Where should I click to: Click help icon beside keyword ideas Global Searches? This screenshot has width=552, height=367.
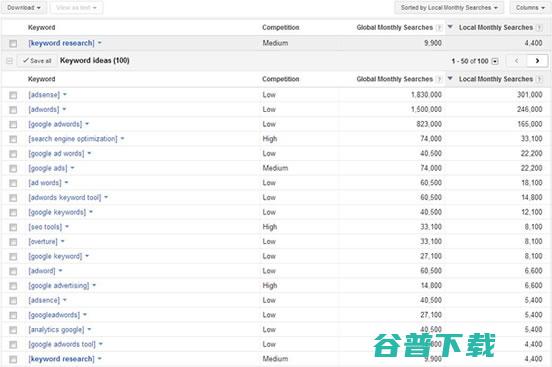439,79
